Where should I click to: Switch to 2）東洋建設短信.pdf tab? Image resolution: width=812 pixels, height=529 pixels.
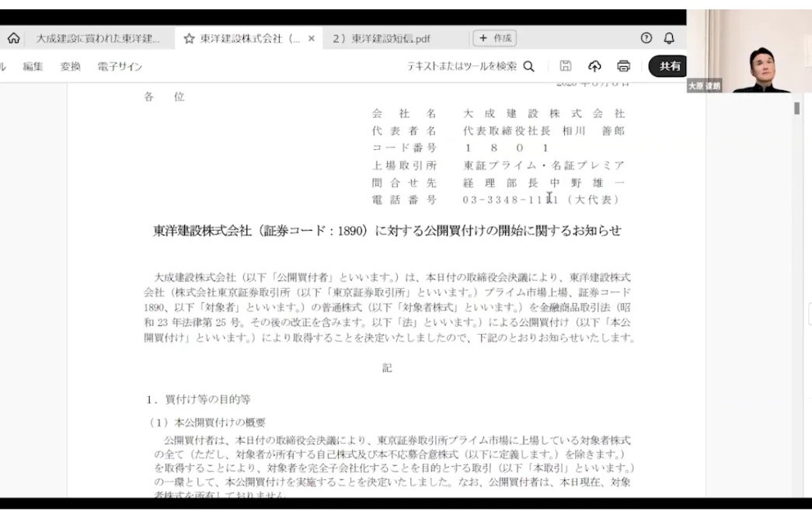pos(381,38)
